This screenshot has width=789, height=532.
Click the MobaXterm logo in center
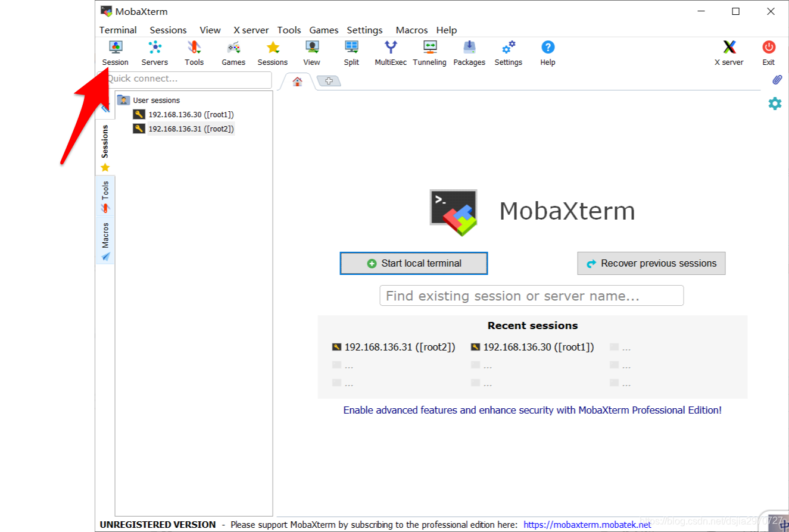coord(454,212)
